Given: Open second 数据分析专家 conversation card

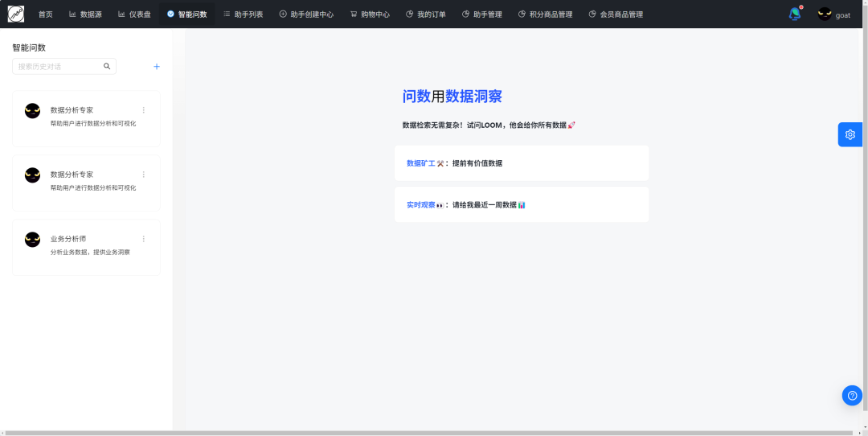Looking at the screenshot, I should tap(86, 183).
